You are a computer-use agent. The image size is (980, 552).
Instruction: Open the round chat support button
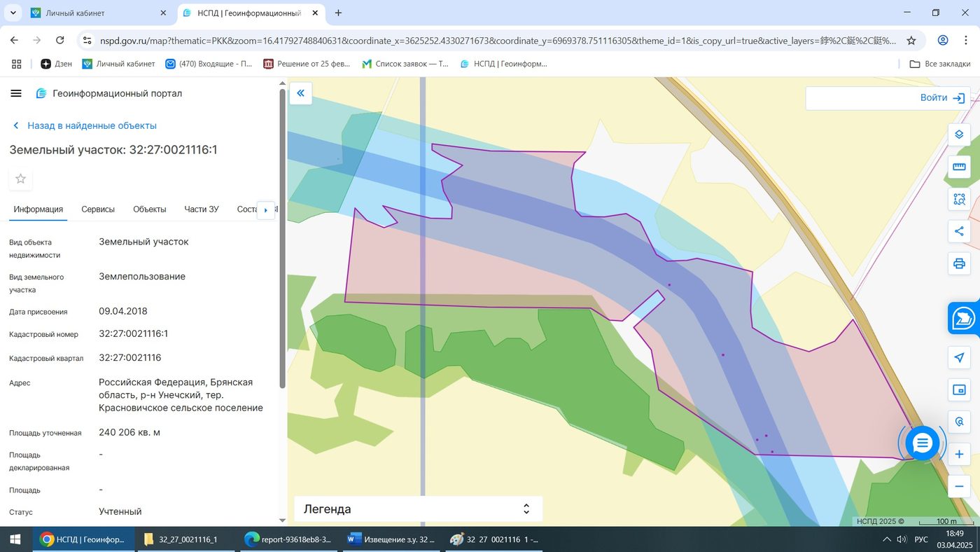922,443
